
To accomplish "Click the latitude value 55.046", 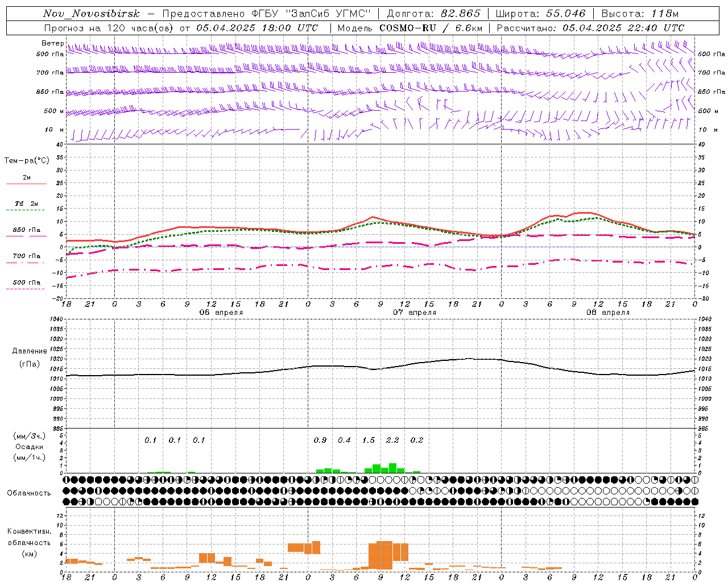I will pyautogui.click(x=566, y=14).
